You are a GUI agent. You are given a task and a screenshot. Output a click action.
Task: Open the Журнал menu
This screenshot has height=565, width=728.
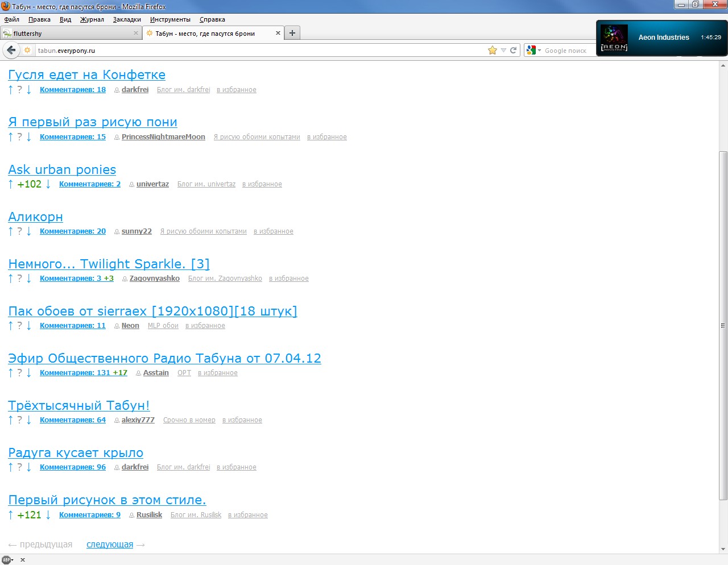pos(92,19)
